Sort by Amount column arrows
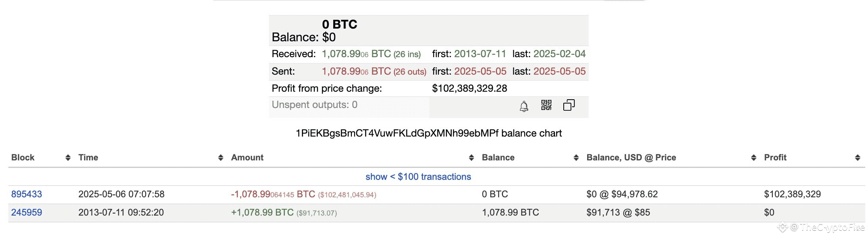This screenshot has height=237, width=868. pos(471,158)
